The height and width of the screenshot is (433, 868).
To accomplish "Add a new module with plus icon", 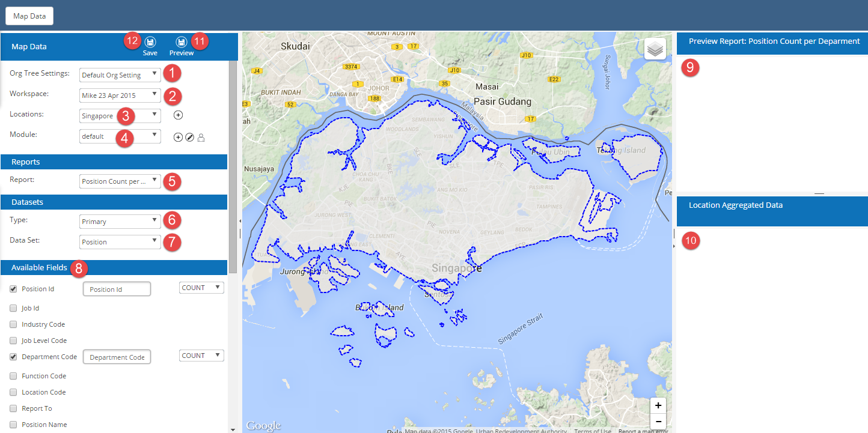I will (178, 137).
